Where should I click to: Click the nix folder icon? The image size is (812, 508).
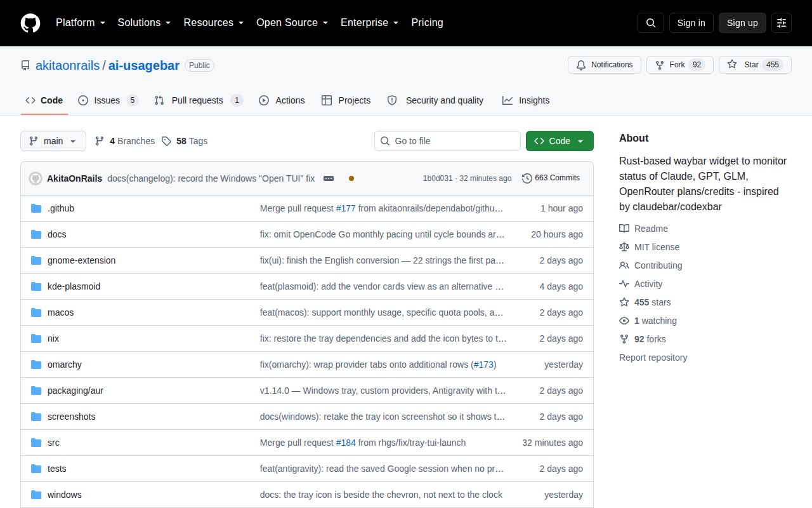36,338
